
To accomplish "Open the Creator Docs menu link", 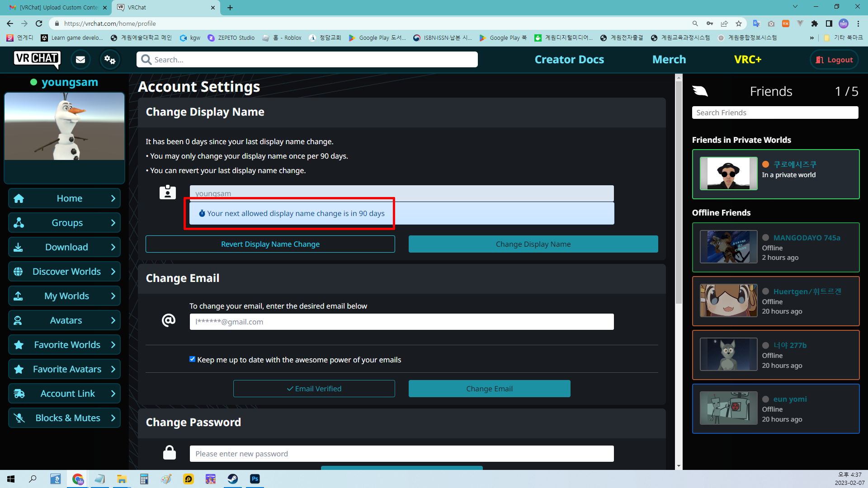I will (x=569, y=59).
